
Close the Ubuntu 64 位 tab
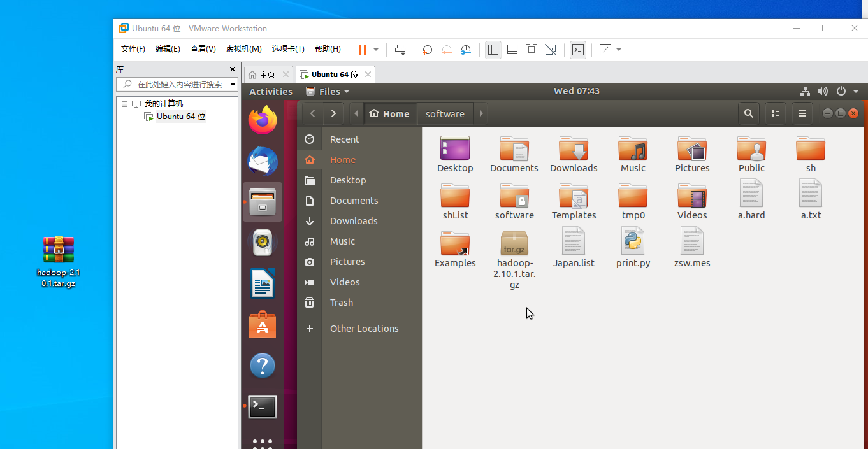[367, 75]
